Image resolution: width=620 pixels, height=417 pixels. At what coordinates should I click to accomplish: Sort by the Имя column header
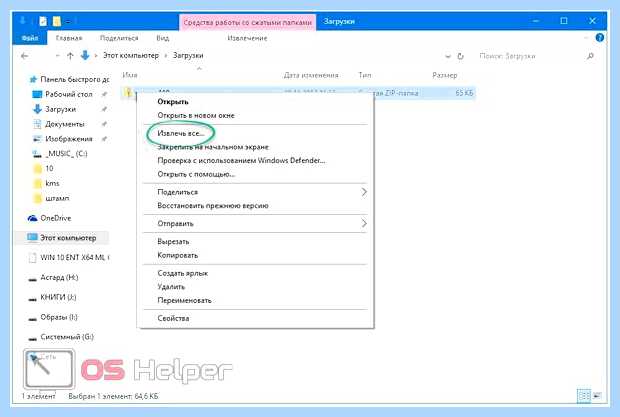click(130, 75)
